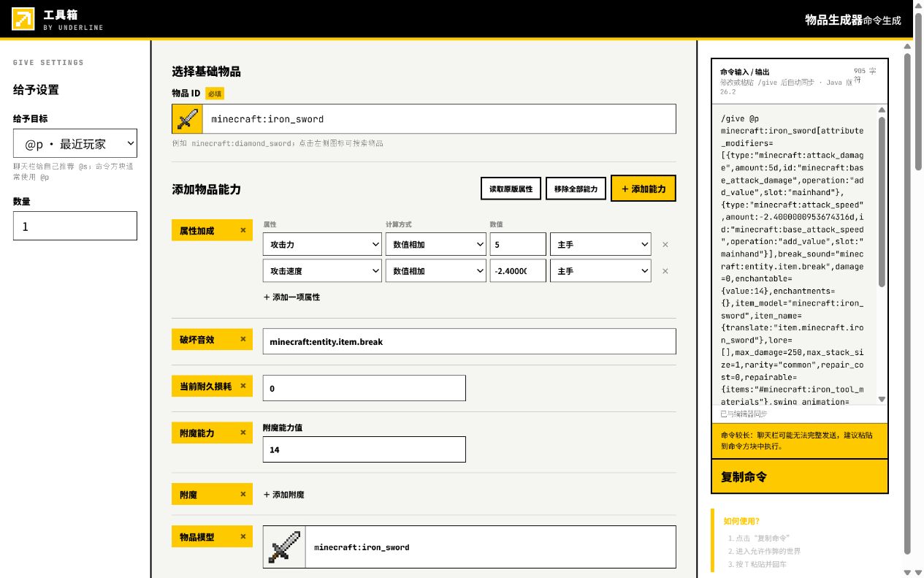Click the 数量 input field
The width and height of the screenshot is (924, 578).
point(75,226)
